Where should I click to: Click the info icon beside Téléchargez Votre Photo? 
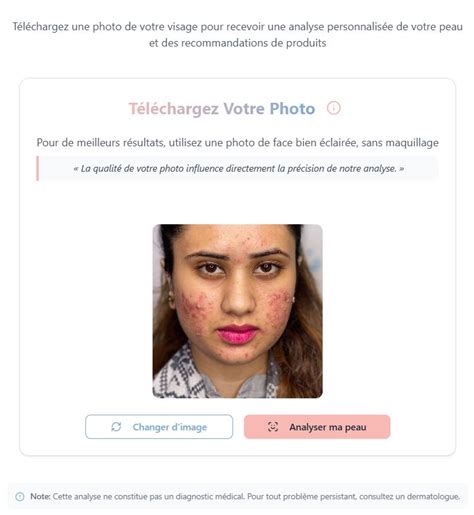coord(333,108)
